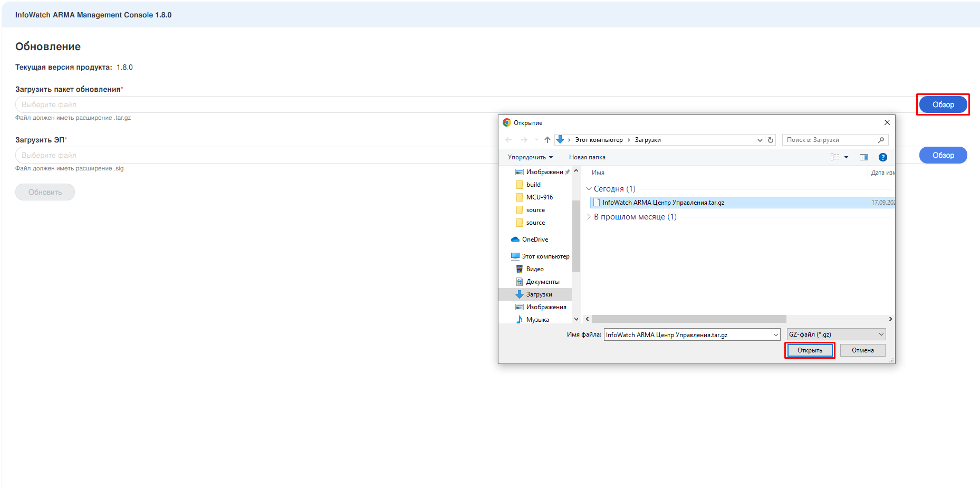This screenshot has height=488, width=980.
Task: Collapse the Сегодня (1) group
Action: point(589,189)
